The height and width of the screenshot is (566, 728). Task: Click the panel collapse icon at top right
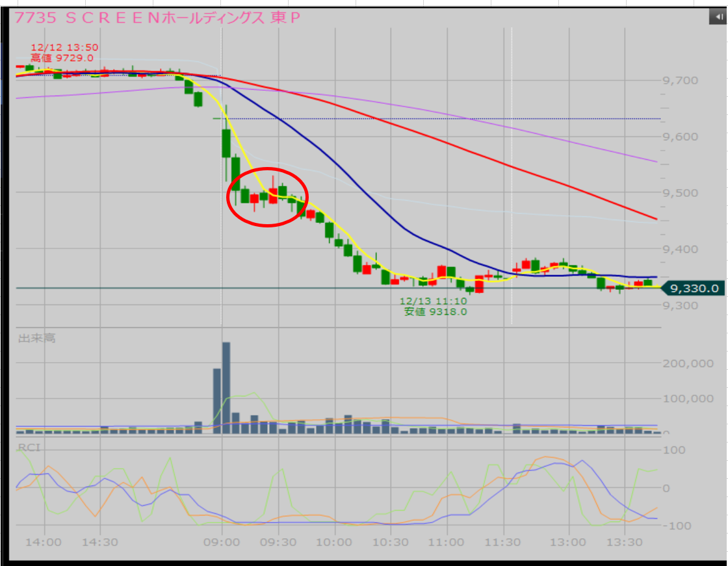(718, 17)
